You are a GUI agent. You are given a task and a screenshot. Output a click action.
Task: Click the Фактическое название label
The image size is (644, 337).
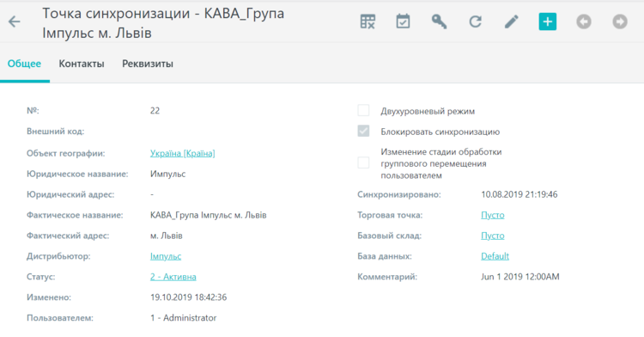pos(75,215)
